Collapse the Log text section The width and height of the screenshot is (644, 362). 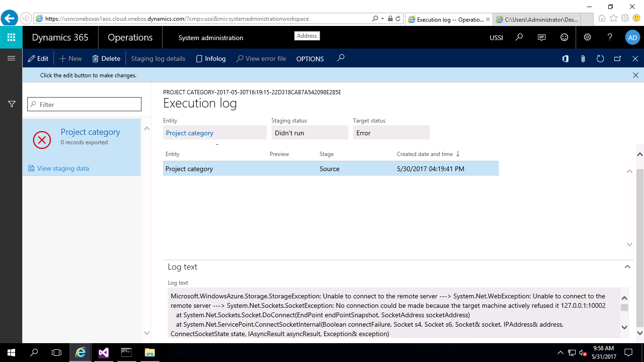[x=627, y=267]
